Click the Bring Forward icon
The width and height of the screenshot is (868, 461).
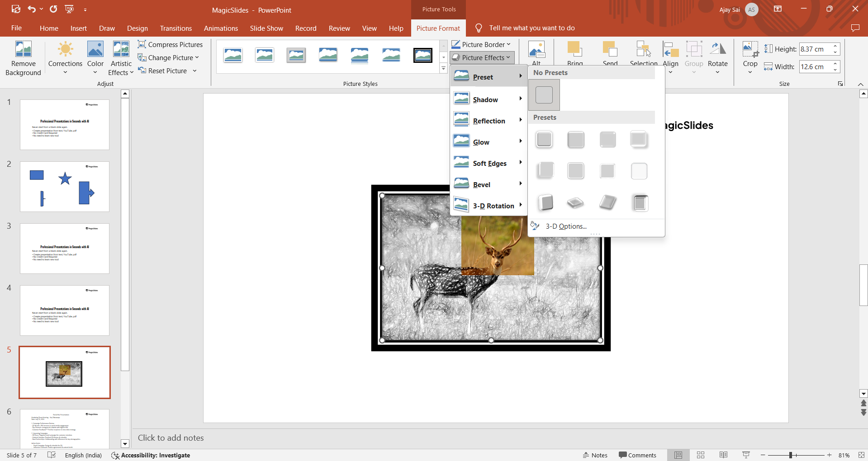click(574, 50)
